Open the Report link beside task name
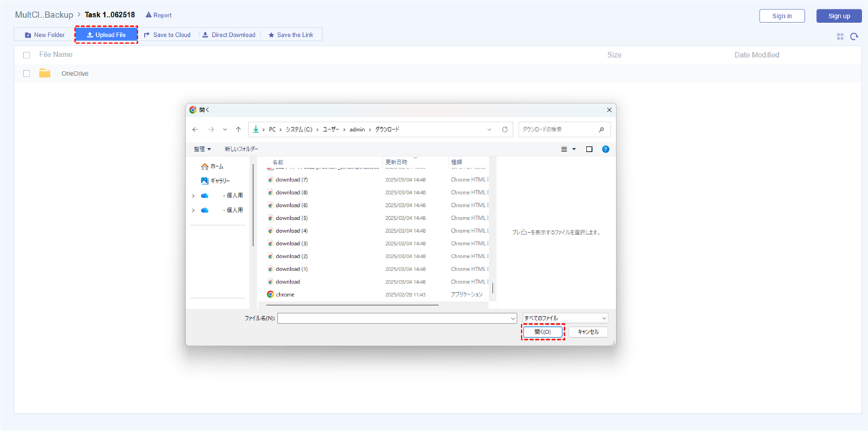Screen dimensions: 868x431 tap(158, 15)
